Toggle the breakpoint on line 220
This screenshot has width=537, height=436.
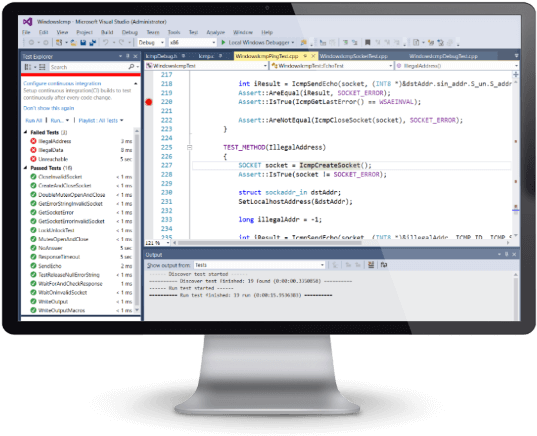[x=149, y=102]
